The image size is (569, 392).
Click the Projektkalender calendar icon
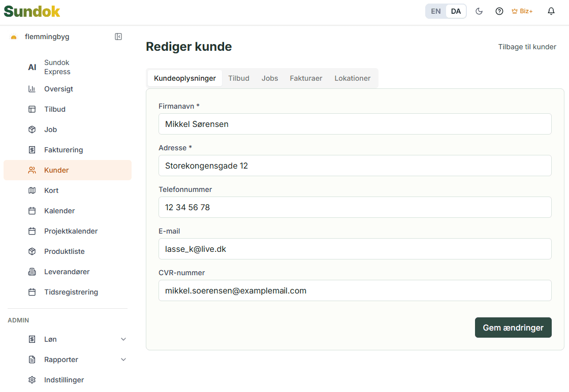point(32,231)
